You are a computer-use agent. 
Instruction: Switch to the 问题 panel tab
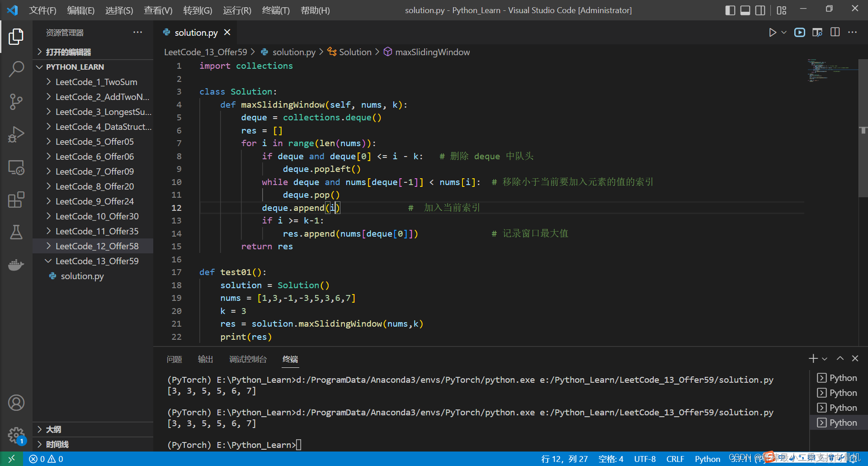pos(174,359)
